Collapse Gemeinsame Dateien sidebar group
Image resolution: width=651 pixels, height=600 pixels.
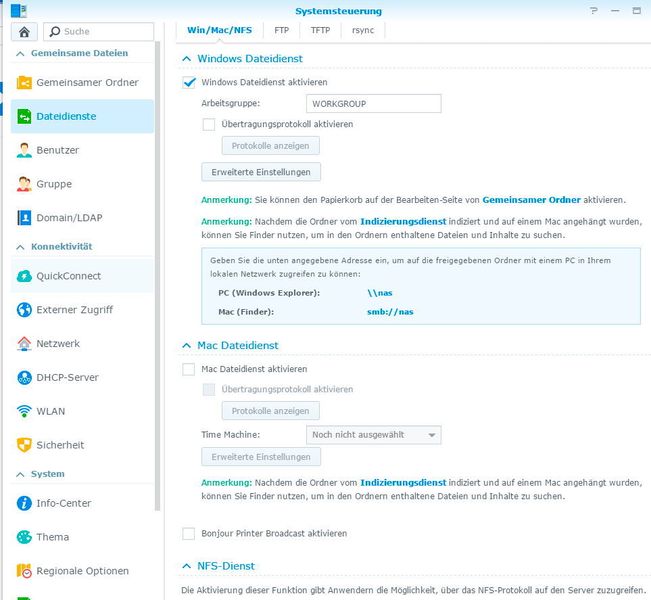[20, 54]
